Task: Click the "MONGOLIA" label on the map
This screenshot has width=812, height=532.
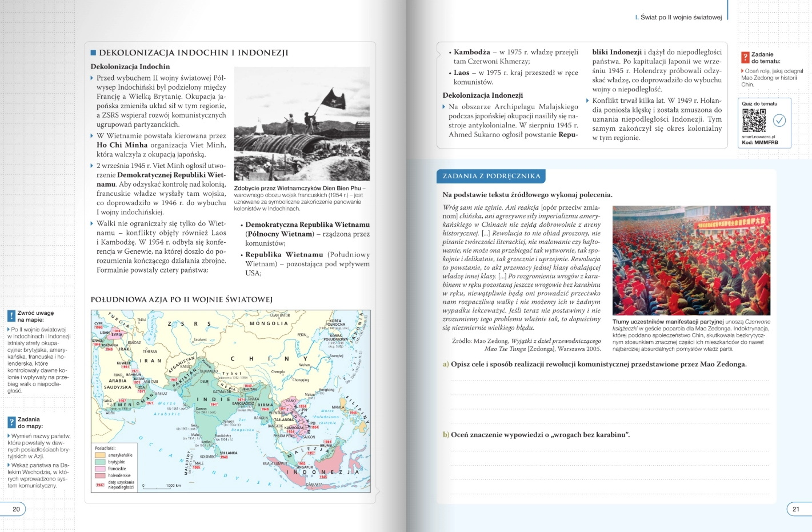Action: 269,324
